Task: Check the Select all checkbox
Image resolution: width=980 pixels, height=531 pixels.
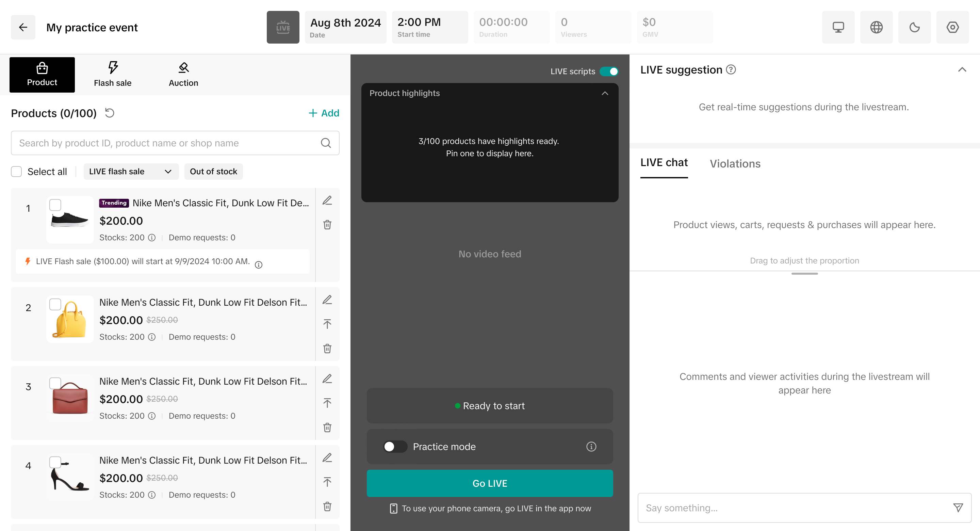Action: pyautogui.click(x=16, y=172)
